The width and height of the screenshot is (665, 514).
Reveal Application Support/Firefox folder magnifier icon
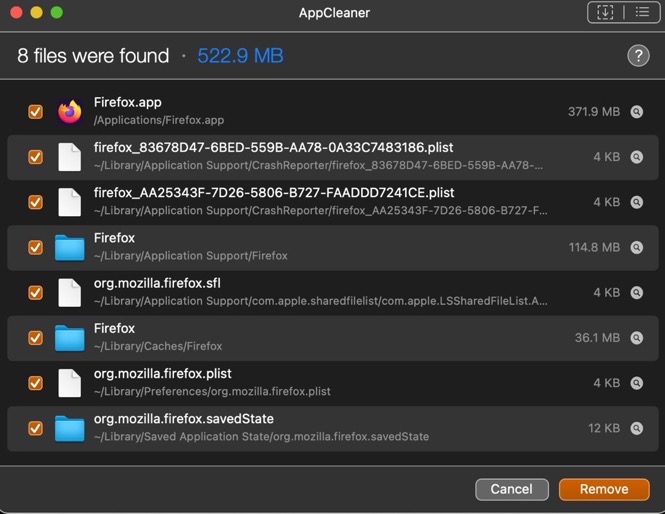637,248
